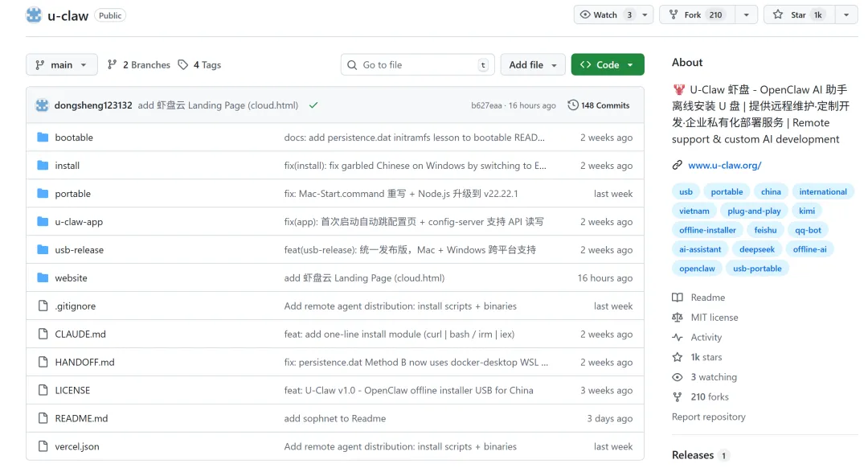This screenshot has height=468, width=868.
Task: Open the 148 Commits history
Action: pyautogui.click(x=599, y=105)
